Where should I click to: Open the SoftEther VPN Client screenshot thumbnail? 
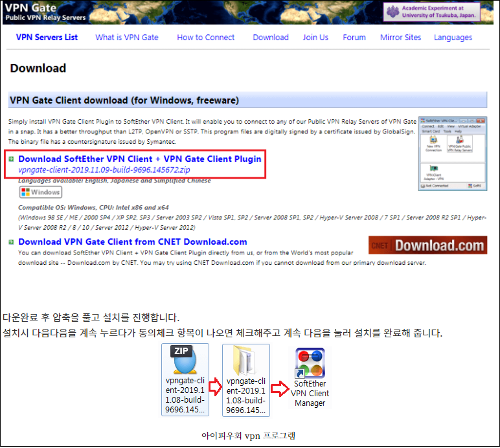click(453, 153)
